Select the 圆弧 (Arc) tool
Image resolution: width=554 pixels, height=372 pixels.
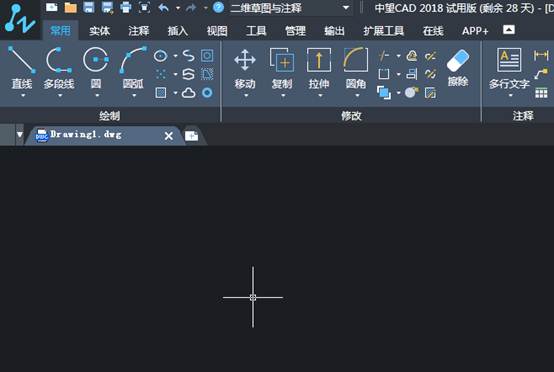pyautogui.click(x=133, y=67)
